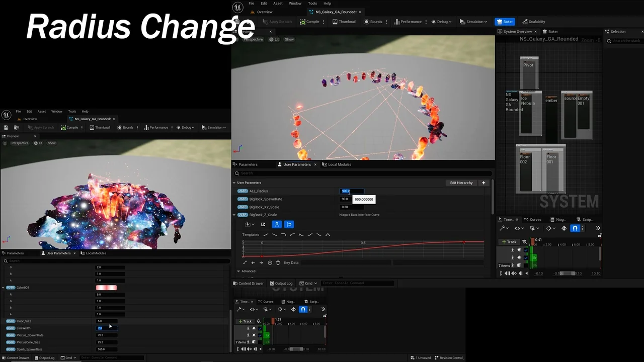The width and height of the screenshot is (644, 362).
Task: Collapse the Color001 parameter row
Action: point(3,288)
